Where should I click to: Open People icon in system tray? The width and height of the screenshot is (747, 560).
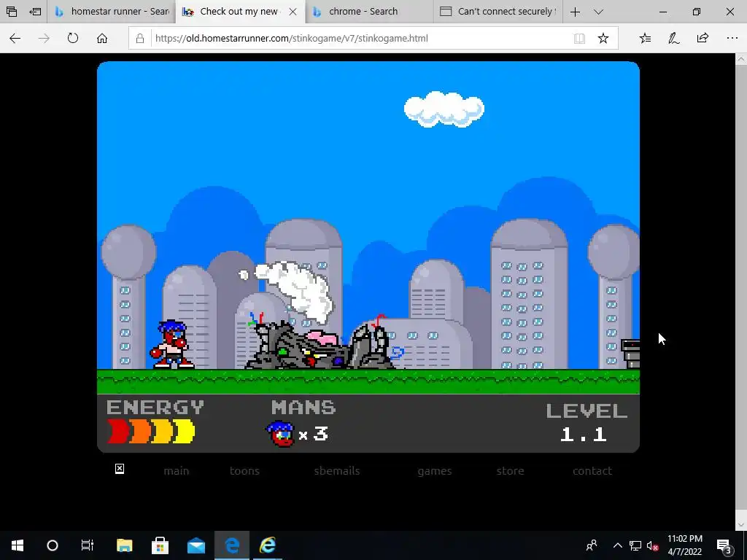pyautogui.click(x=592, y=545)
